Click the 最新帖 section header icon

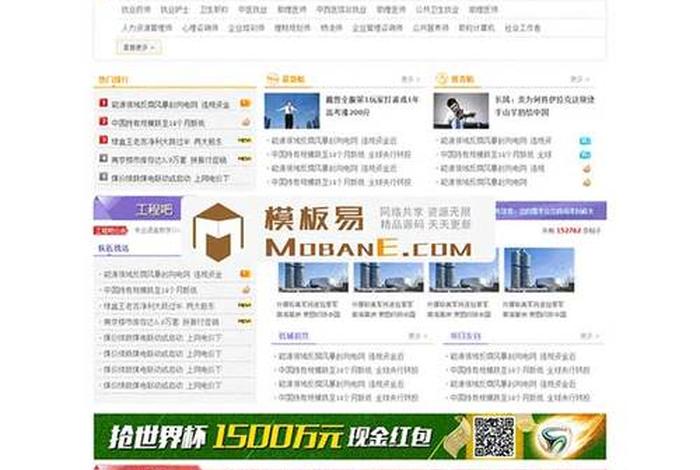tap(272, 79)
